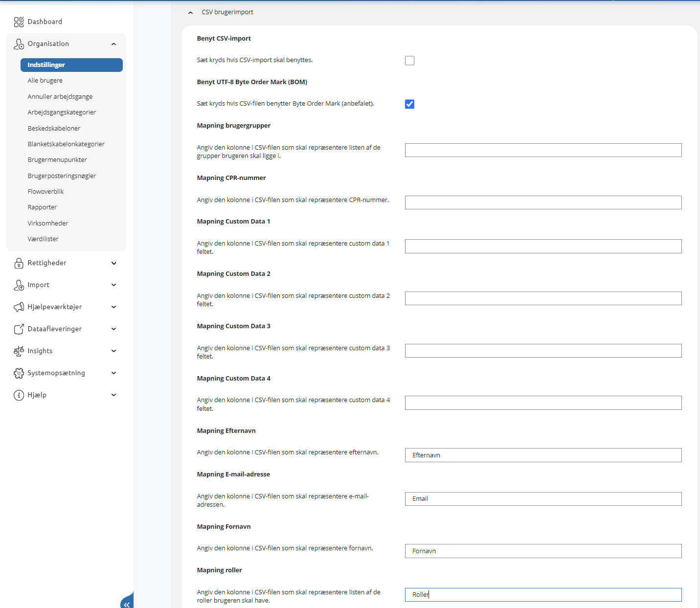Viewport: 700px width, 608px height.
Task: Go to Beskedskabeloner
Action: 54,129
